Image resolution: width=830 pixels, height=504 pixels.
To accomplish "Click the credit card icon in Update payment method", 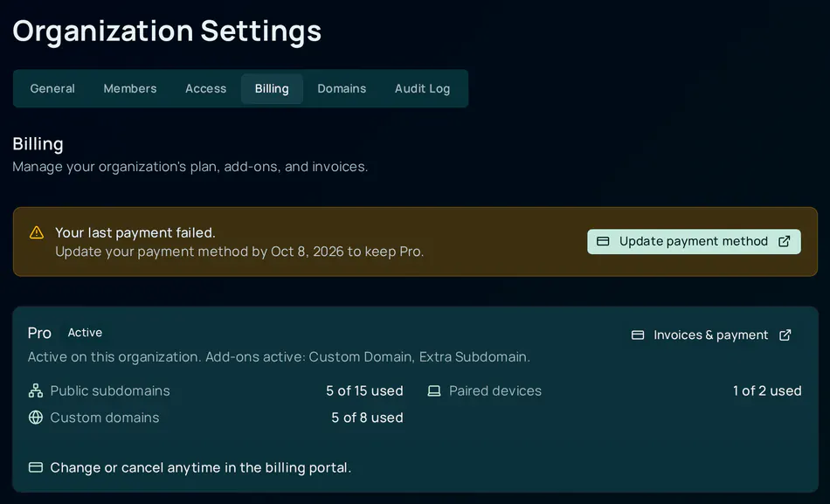I will pos(603,241).
